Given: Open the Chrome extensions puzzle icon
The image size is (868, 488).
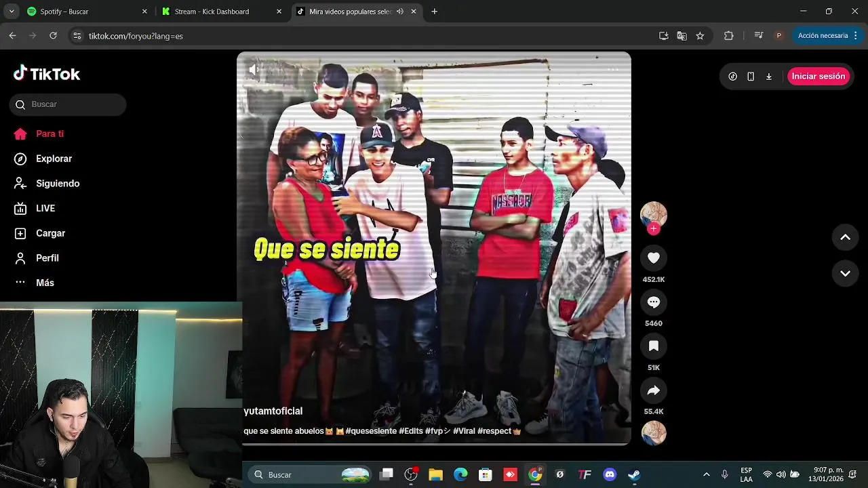Looking at the screenshot, I should (729, 36).
